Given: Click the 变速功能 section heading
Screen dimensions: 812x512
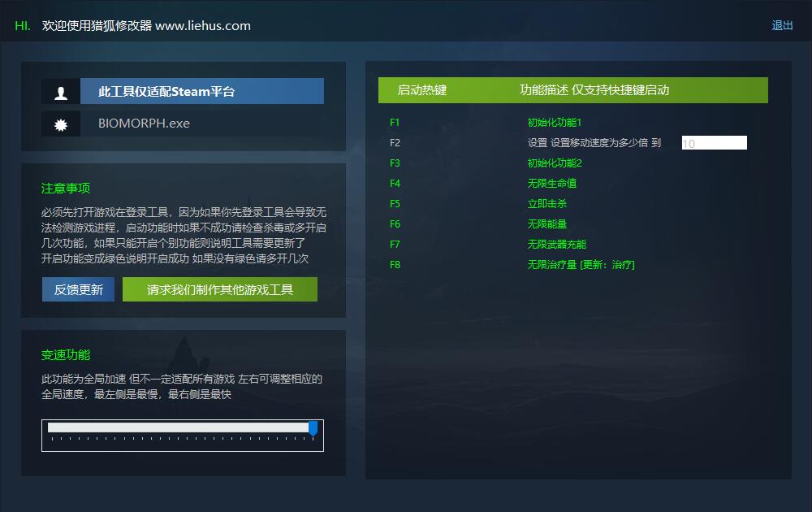Looking at the screenshot, I should (66, 355).
